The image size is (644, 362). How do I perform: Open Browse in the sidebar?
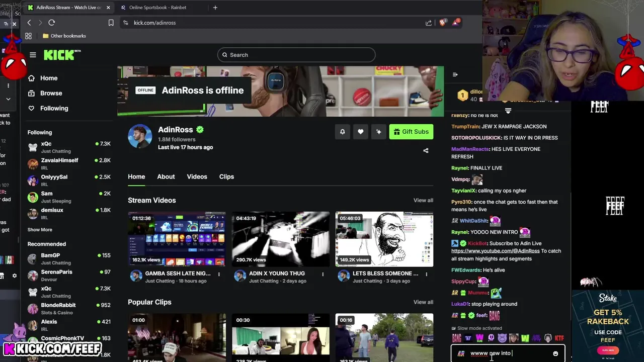click(x=45, y=93)
